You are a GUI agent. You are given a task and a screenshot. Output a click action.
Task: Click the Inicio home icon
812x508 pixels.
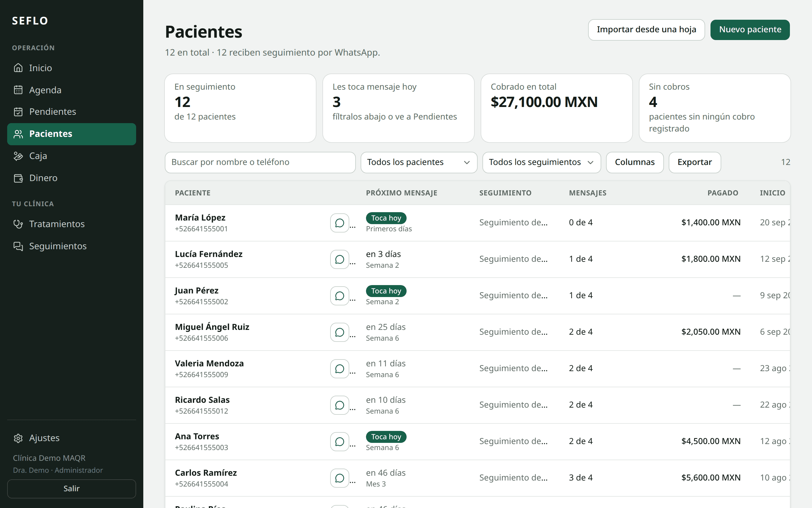18,68
